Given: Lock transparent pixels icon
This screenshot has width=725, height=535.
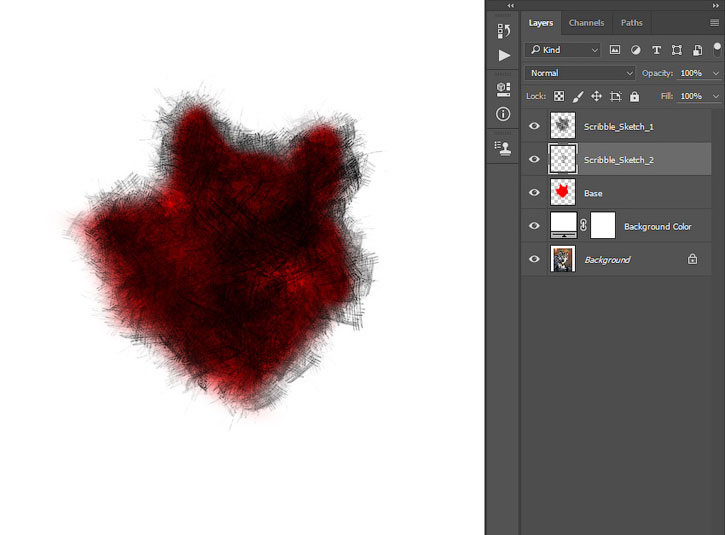Looking at the screenshot, I should (559, 96).
